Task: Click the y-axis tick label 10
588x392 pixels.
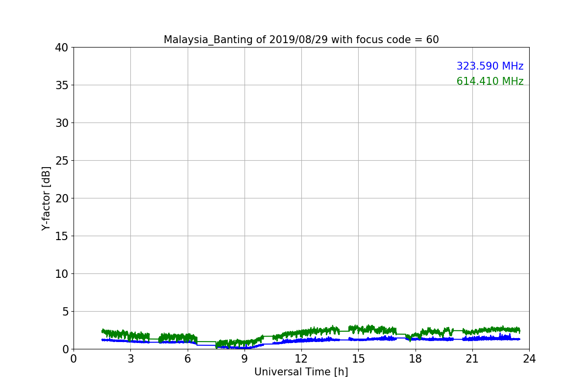Action: coord(61,274)
